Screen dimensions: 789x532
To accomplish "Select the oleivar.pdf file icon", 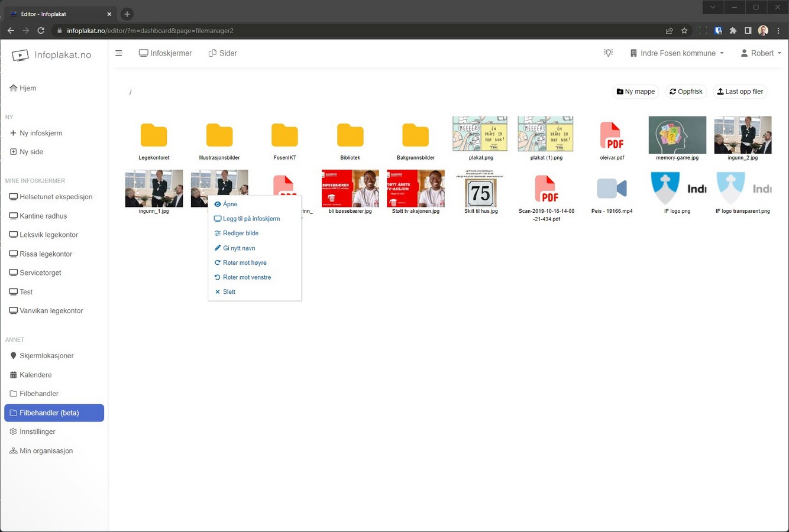I will coord(612,136).
